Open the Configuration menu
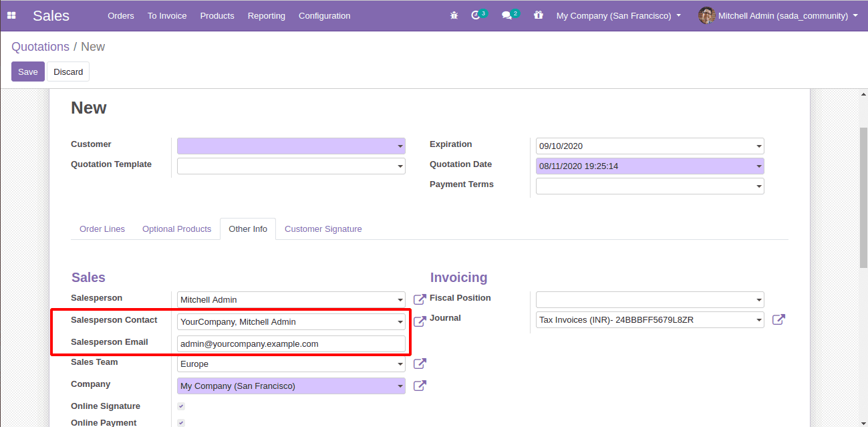This screenshot has height=427, width=868. [325, 15]
